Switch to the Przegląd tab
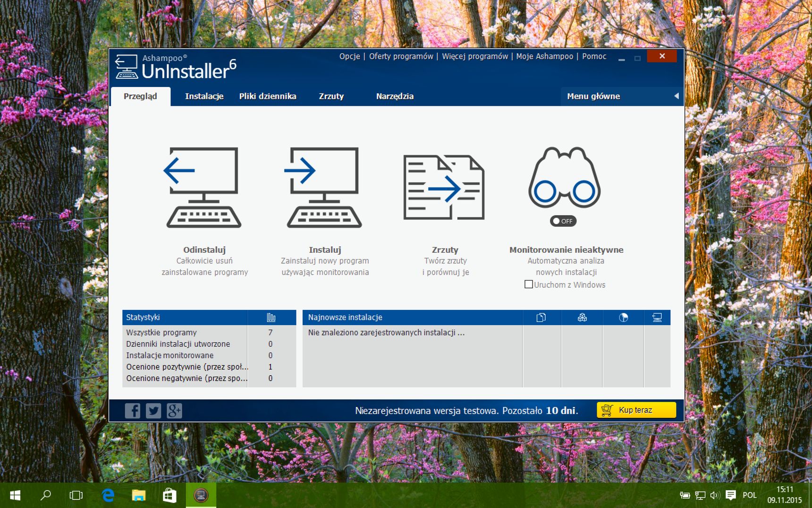The width and height of the screenshot is (812, 508). click(x=140, y=96)
